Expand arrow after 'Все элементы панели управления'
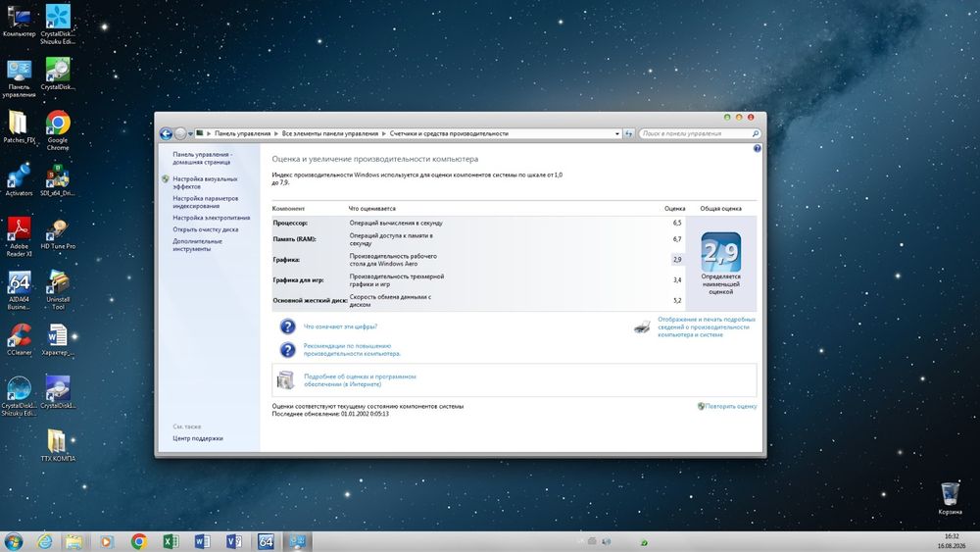Screen dimensions: 980x552 pyautogui.click(x=384, y=133)
